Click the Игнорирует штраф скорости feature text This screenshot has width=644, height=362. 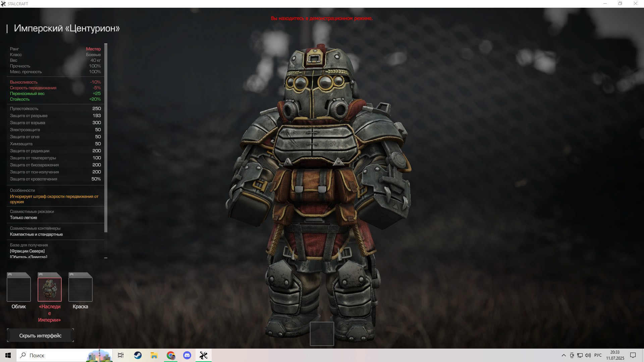[x=54, y=199]
